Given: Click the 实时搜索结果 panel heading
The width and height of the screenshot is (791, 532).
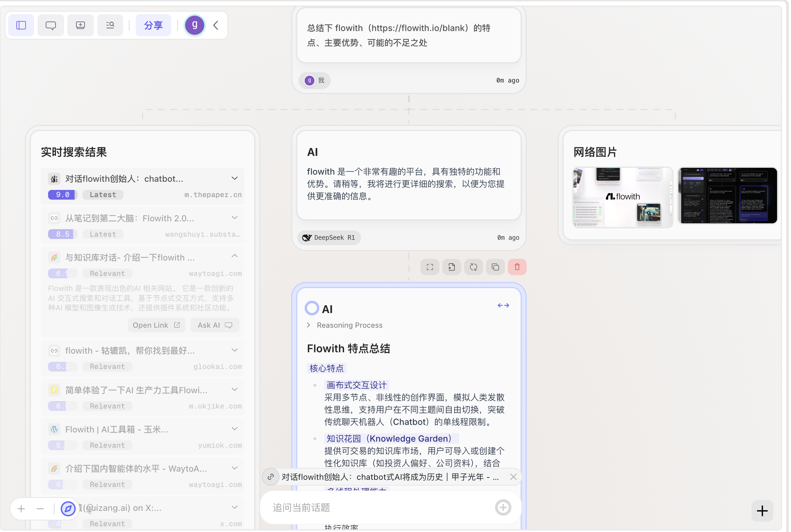Looking at the screenshot, I should pyautogui.click(x=74, y=152).
